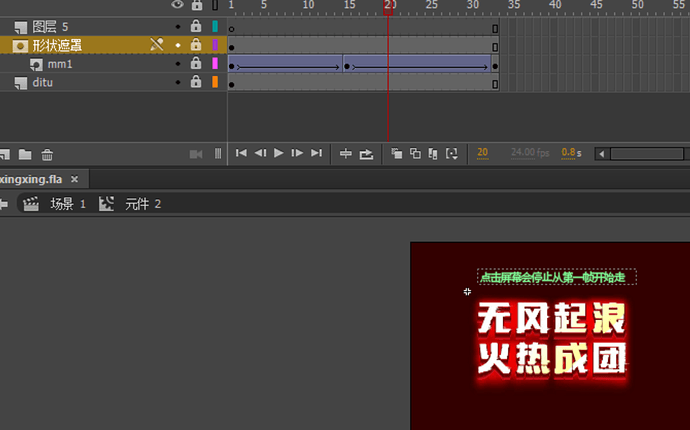Screen dimensions: 690x430
Task: Click the add camera icon
Action: point(196,154)
